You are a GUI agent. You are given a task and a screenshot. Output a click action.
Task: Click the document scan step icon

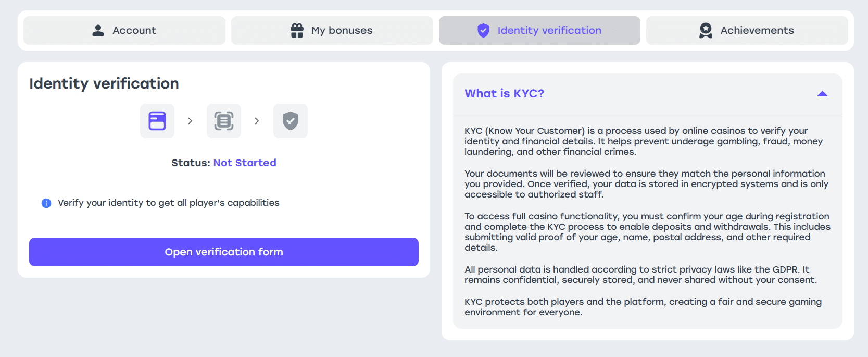point(223,121)
